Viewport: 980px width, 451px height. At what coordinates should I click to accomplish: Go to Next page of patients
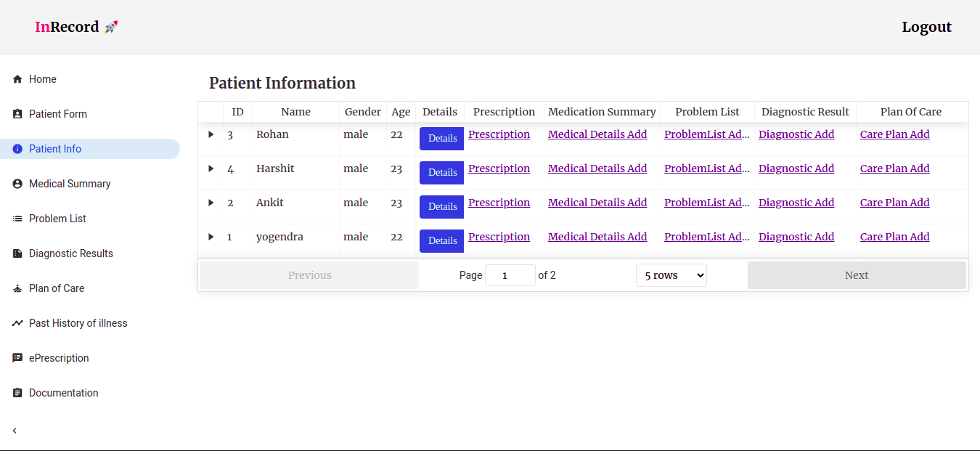click(x=857, y=275)
